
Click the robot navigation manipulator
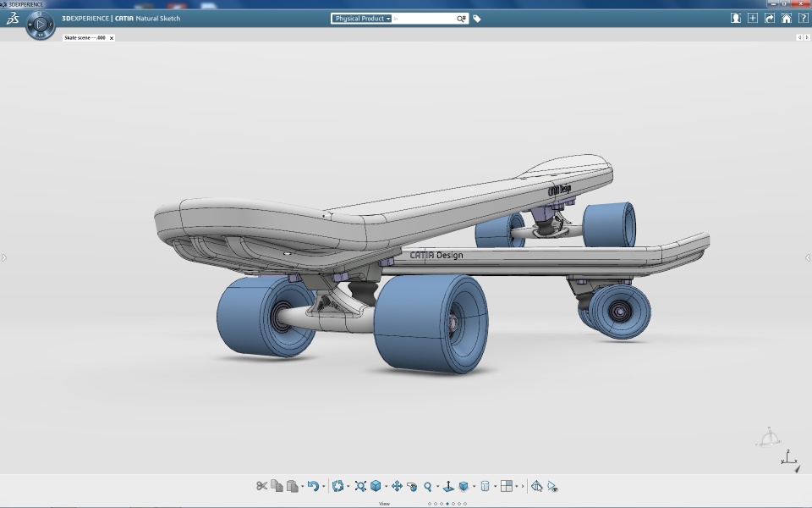click(x=769, y=438)
